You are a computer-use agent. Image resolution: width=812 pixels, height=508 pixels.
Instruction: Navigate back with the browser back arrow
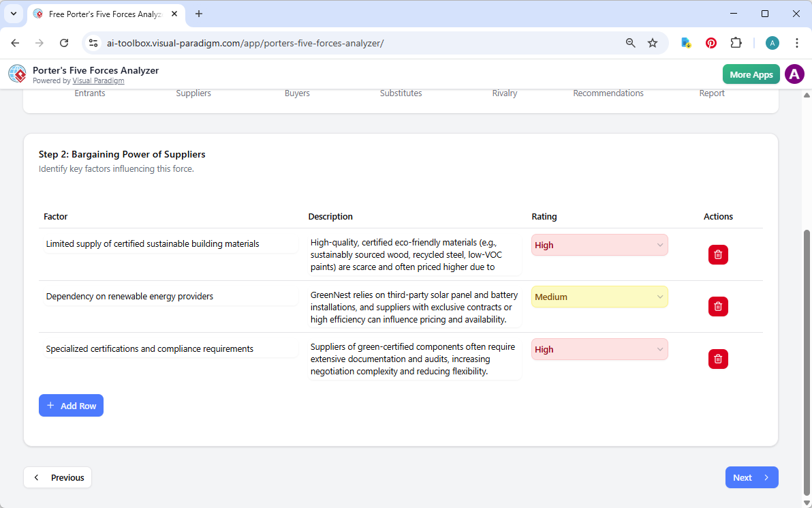pos(15,42)
